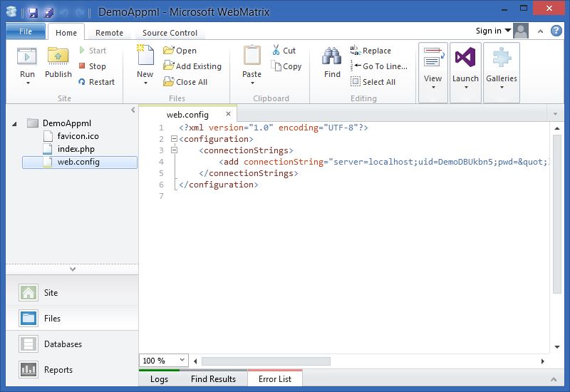Click the Publish folder icon
Screen dimensions: 570x392
(58, 56)
